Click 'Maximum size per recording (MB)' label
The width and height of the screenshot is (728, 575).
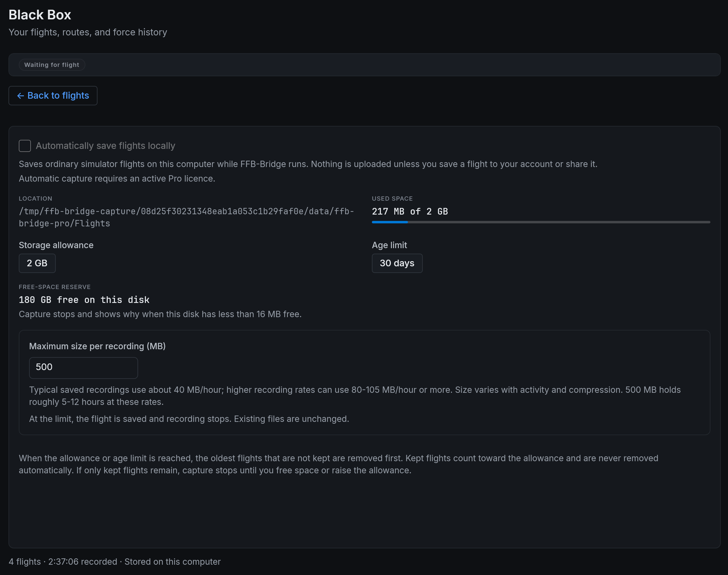pyautogui.click(x=97, y=346)
